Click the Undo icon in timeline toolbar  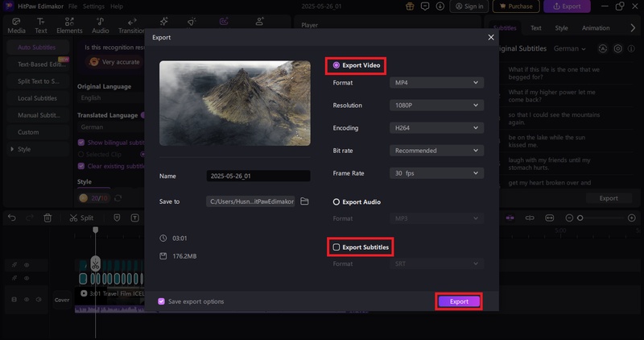click(x=12, y=218)
